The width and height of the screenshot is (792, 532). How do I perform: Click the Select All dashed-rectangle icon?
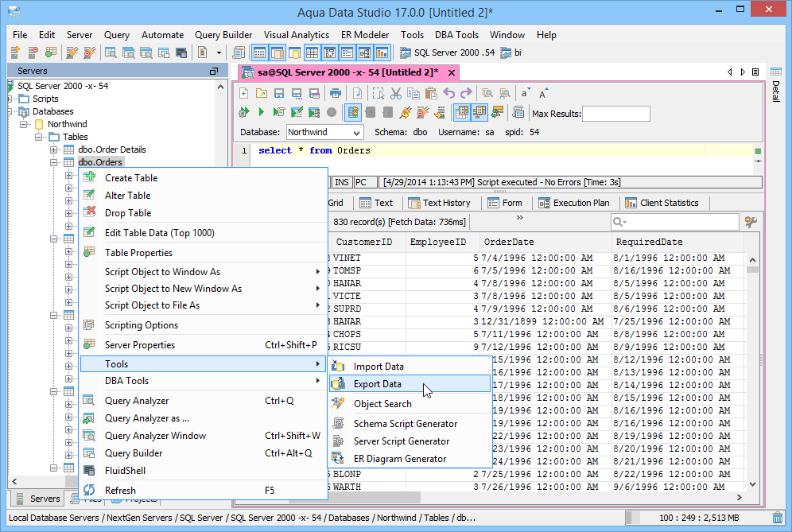click(x=379, y=93)
